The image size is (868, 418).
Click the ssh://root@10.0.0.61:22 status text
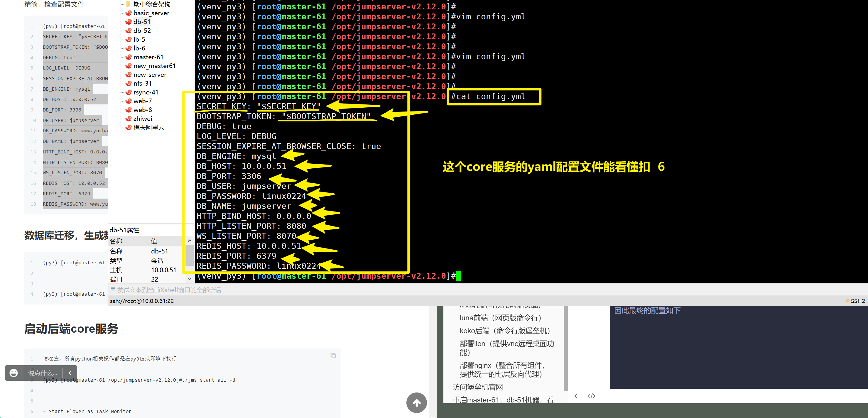(x=142, y=301)
